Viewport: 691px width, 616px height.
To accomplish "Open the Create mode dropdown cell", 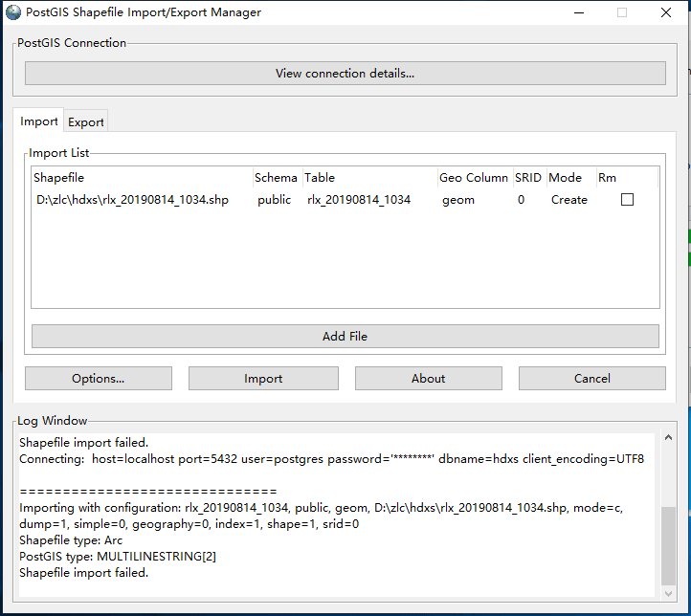I will [568, 200].
